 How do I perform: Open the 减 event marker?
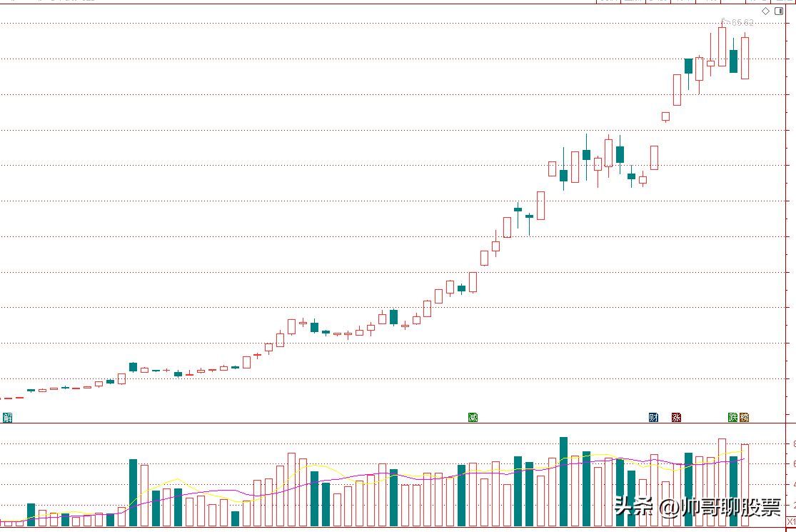[x=473, y=417]
